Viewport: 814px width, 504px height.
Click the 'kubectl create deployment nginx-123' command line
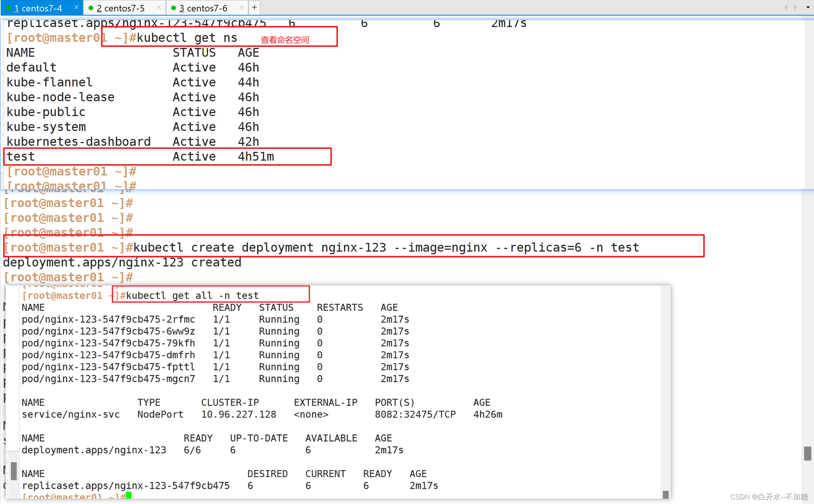[386, 248]
